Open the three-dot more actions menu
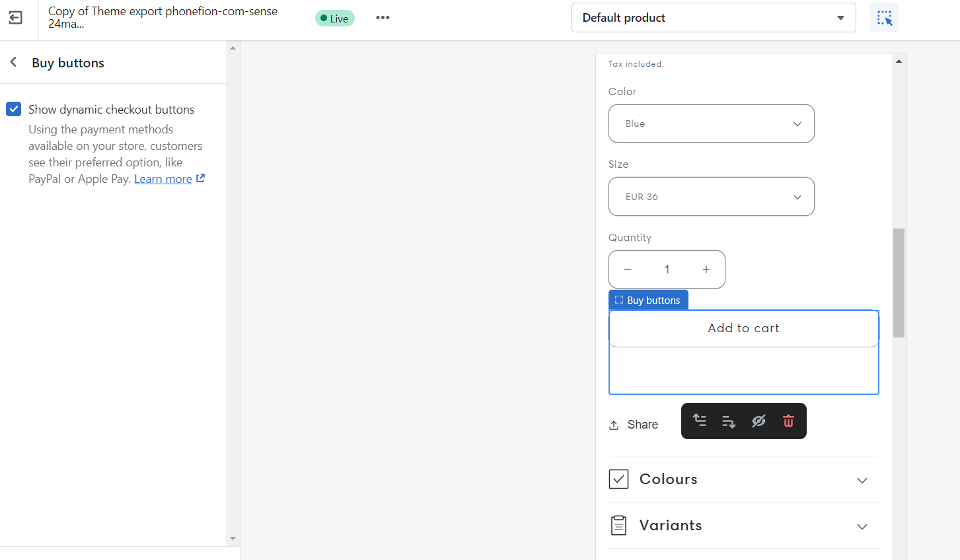The image size is (960, 560). pyautogui.click(x=383, y=18)
